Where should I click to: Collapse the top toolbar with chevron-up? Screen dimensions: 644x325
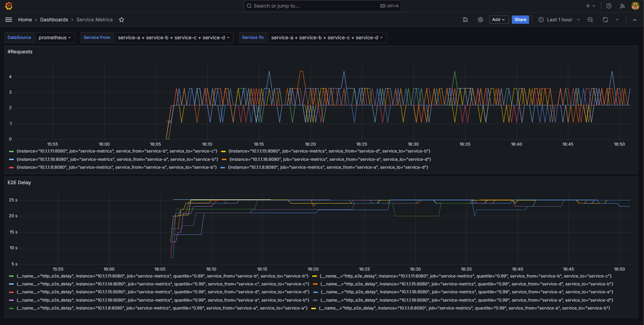coord(635,20)
